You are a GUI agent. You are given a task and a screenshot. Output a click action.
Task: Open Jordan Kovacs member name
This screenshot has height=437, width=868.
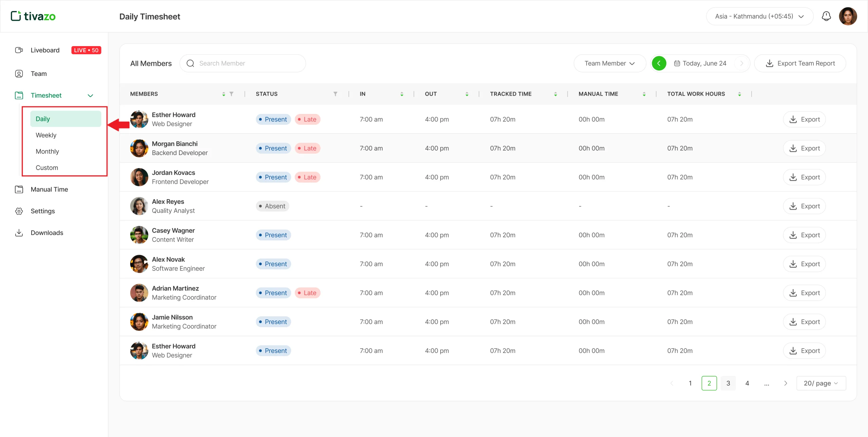click(173, 173)
